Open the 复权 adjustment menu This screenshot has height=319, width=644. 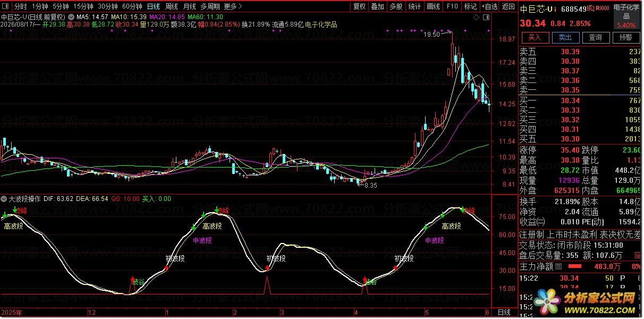(x=360, y=7)
